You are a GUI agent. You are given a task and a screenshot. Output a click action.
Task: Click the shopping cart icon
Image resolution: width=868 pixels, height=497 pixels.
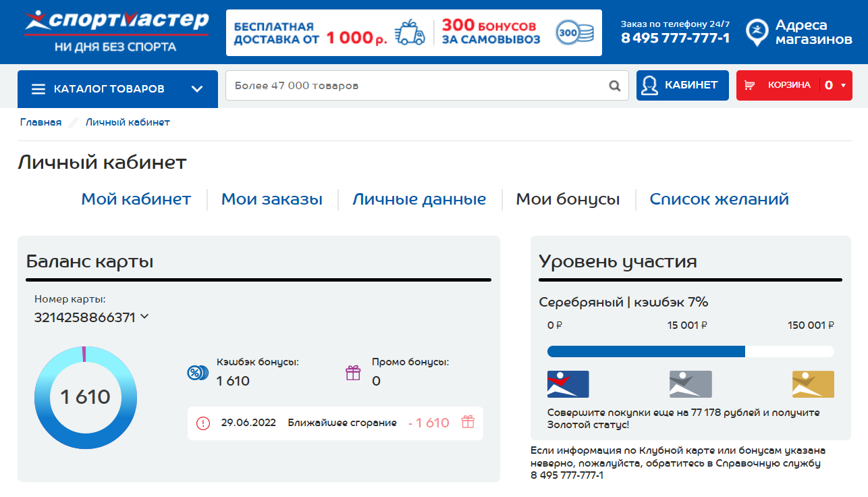click(749, 85)
